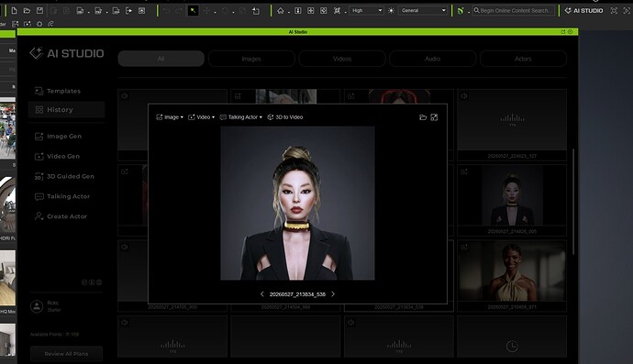The image size is (633, 364).
Task: Open History in sidebar
Action: 66,110
